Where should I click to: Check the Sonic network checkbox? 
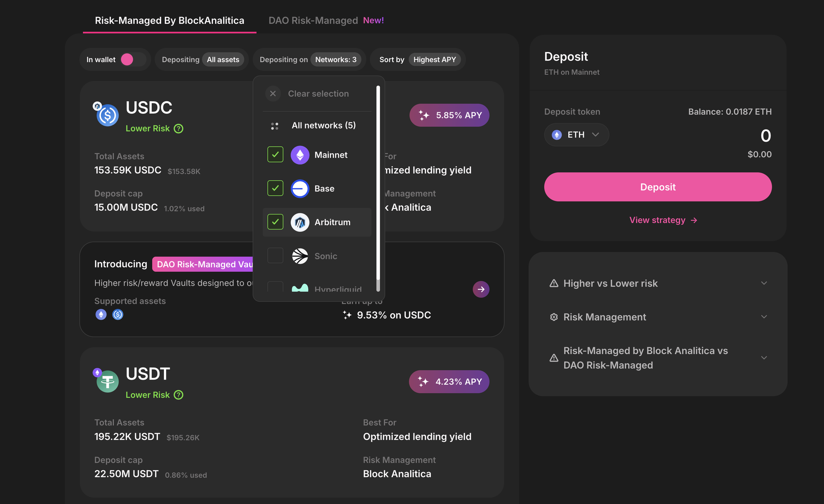[275, 256]
